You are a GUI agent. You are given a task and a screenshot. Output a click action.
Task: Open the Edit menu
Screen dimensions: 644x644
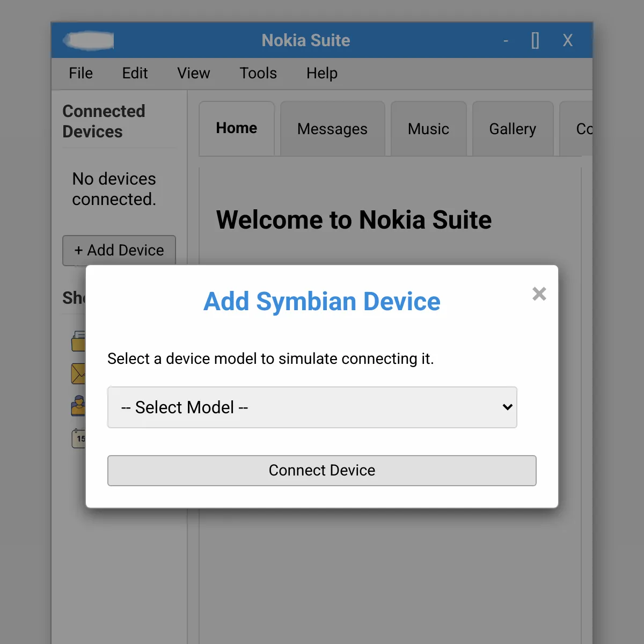coord(135,73)
